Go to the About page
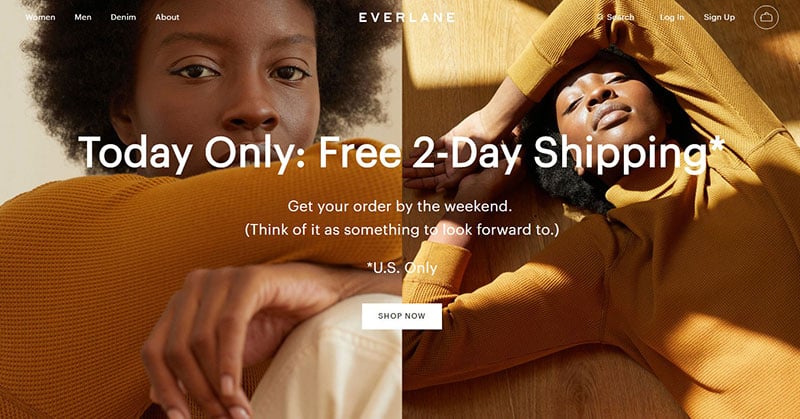Viewport: 800px width, 419px height. (x=167, y=17)
